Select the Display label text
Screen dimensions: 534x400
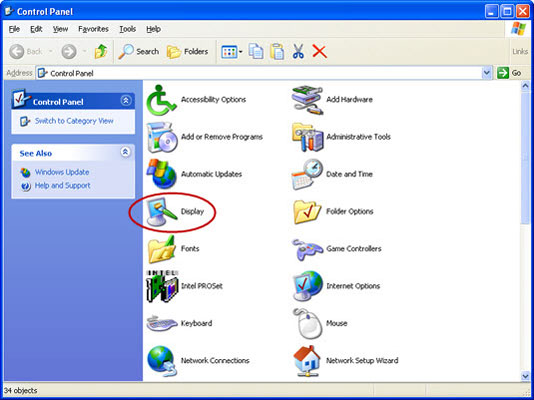(x=192, y=211)
